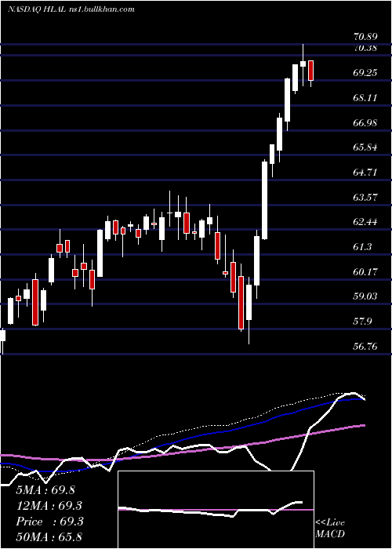The image size is (392, 549).
Task: Click the 'NASDAQ HLAL ns1.bullkhan.com' chart title
Action: point(71,9)
